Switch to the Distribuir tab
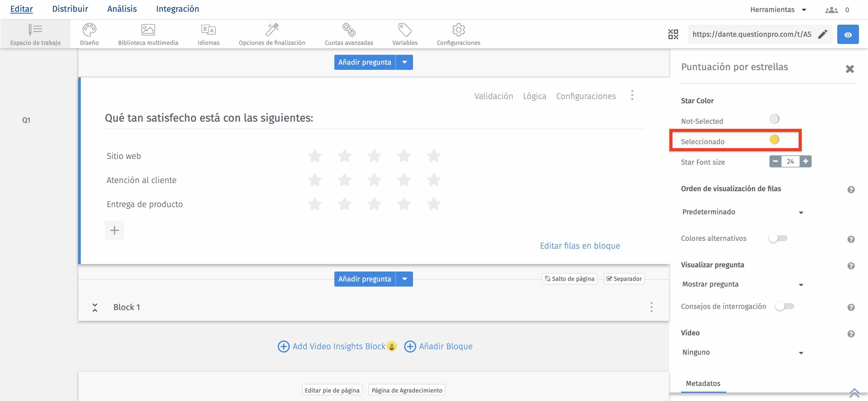 70,9
